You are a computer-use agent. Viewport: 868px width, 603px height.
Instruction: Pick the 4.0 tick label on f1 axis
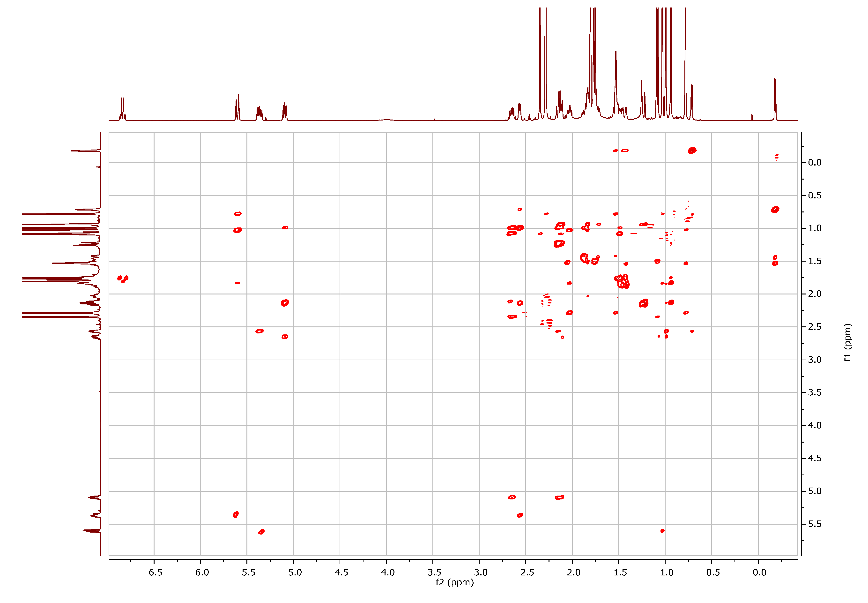click(x=815, y=425)
